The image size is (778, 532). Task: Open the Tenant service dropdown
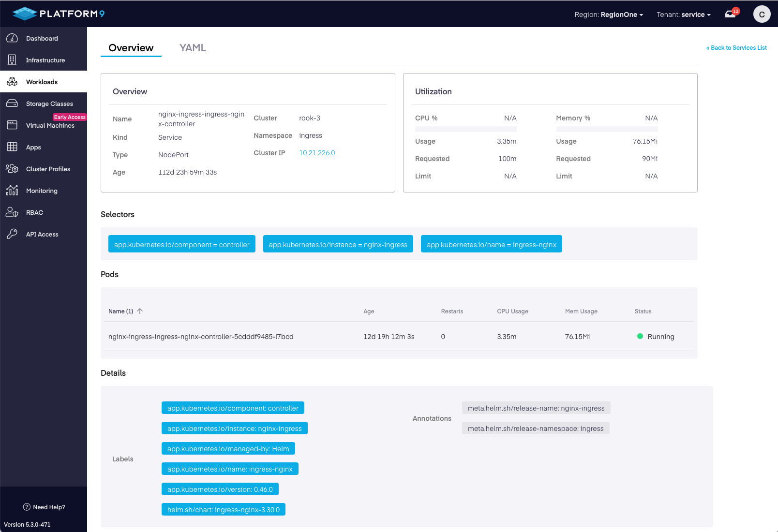click(x=684, y=15)
